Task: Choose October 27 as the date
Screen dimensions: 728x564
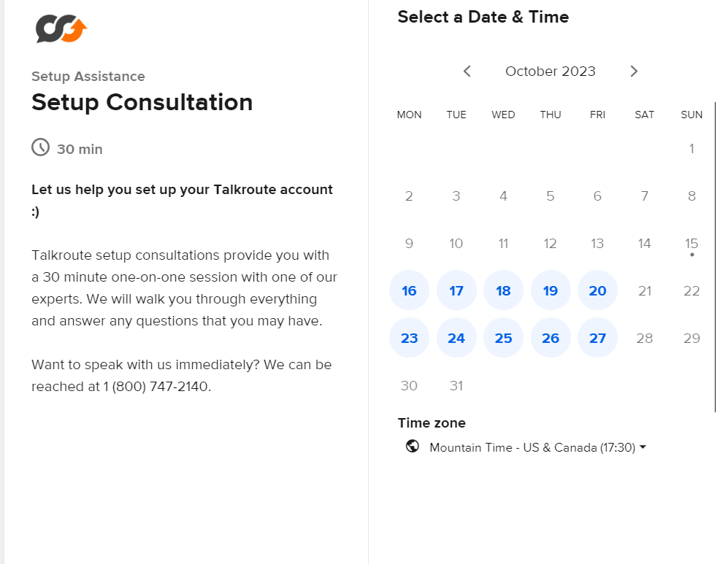Action: click(x=597, y=338)
